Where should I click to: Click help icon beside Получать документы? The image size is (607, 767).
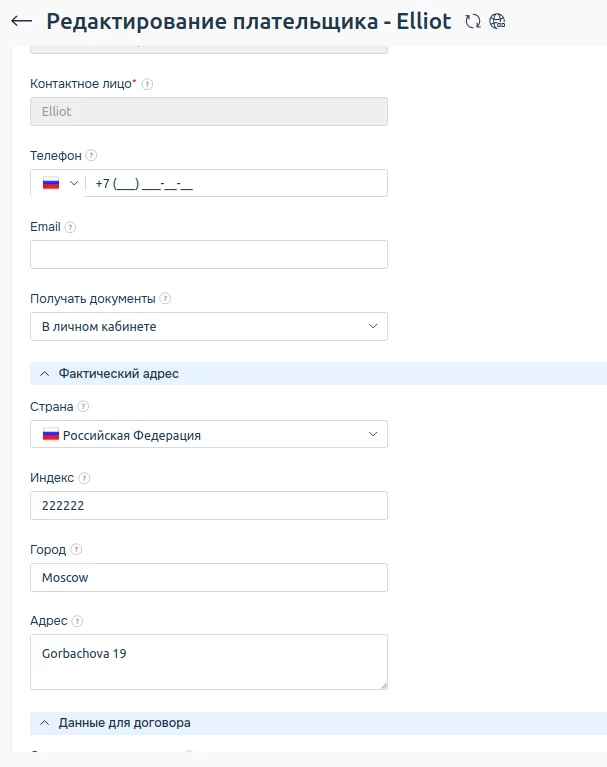coord(166,298)
